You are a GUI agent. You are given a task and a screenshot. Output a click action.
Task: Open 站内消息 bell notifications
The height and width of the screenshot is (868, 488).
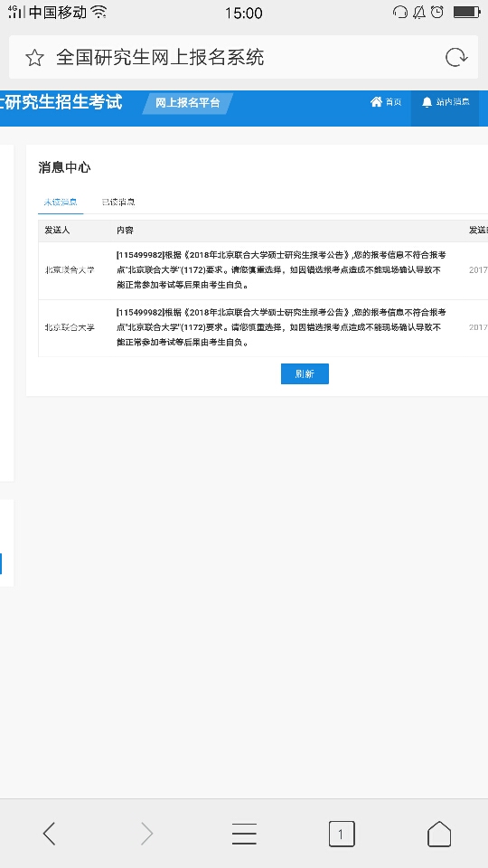point(446,102)
